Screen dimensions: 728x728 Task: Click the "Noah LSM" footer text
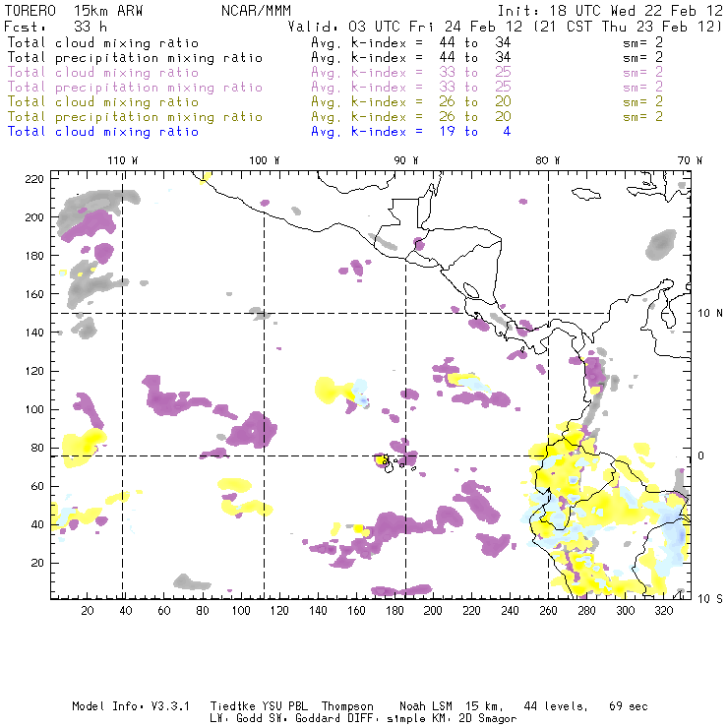426,706
